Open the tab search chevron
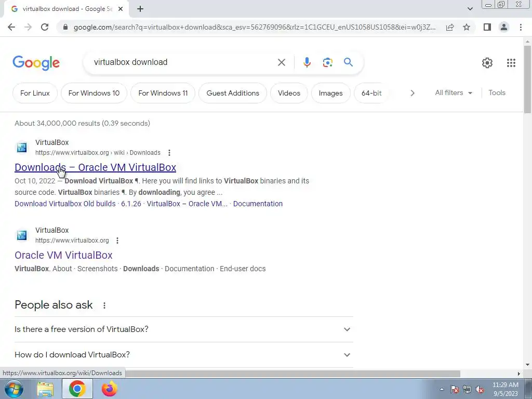 click(470, 9)
